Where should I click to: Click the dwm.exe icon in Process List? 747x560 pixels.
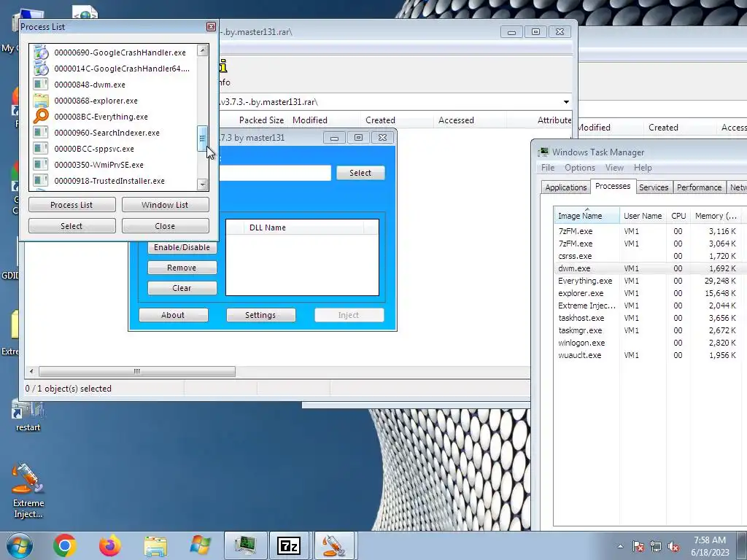[41, 85]
